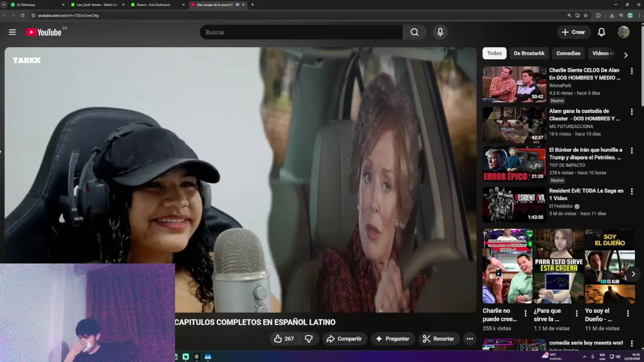
Task: Dislike the video with thumbs down
Action: (309, 339)
